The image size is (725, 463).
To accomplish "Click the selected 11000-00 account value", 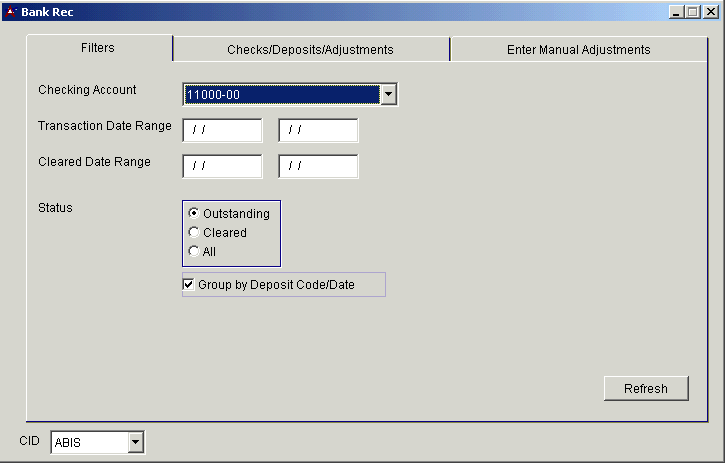I will 281,95.
